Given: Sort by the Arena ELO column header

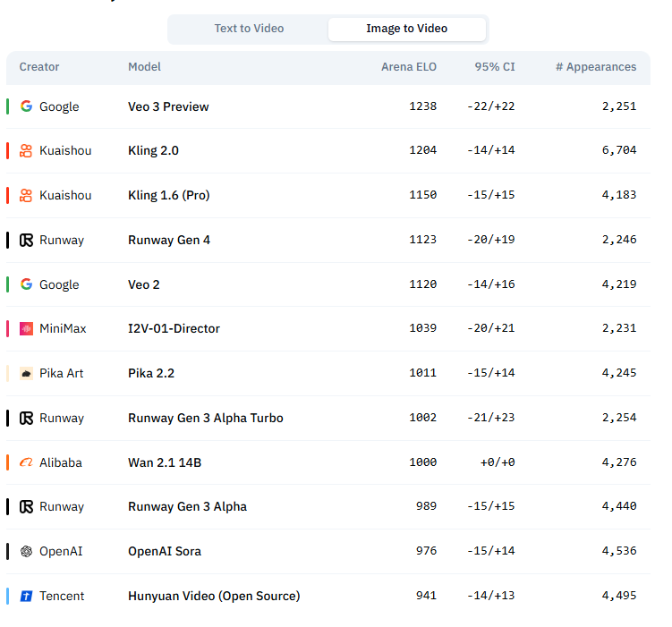Looking at the screenshot, I should (x=409, y=67).
